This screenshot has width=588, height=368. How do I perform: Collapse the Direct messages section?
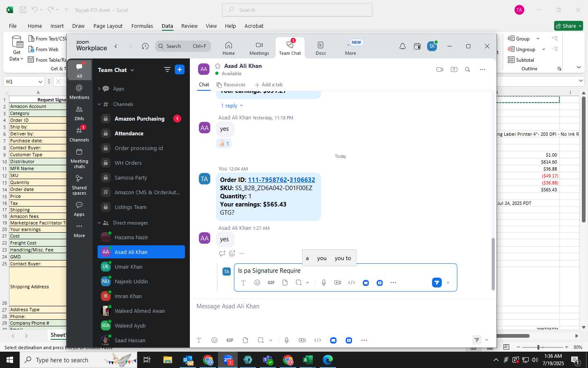tap(99, 223)
